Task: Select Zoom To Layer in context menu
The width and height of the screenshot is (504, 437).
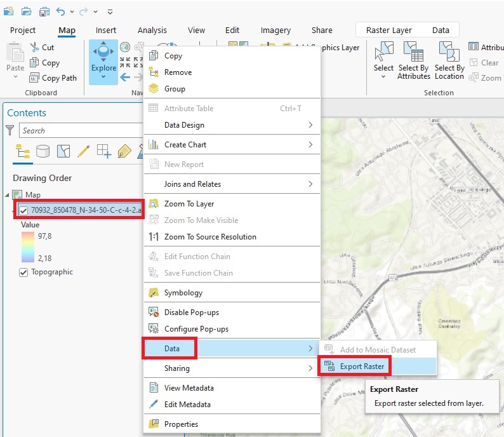Action: 189,204
